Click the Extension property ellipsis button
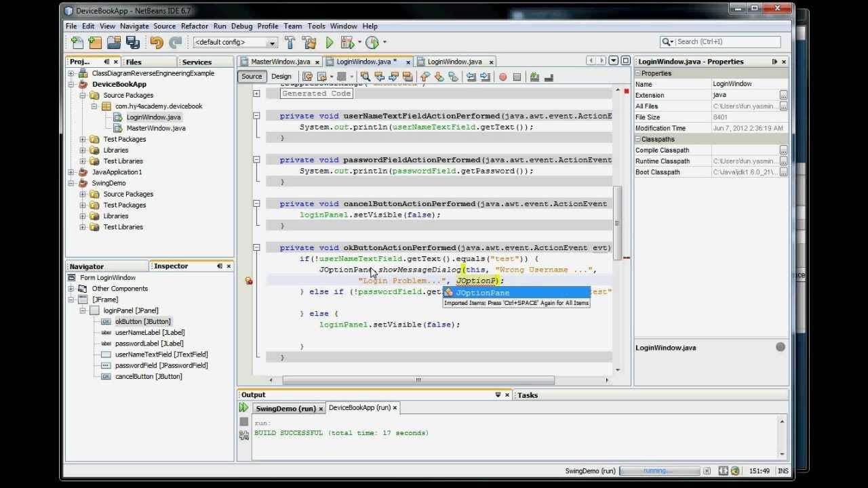This screenshot has width=868, height=488. (783, 95)
